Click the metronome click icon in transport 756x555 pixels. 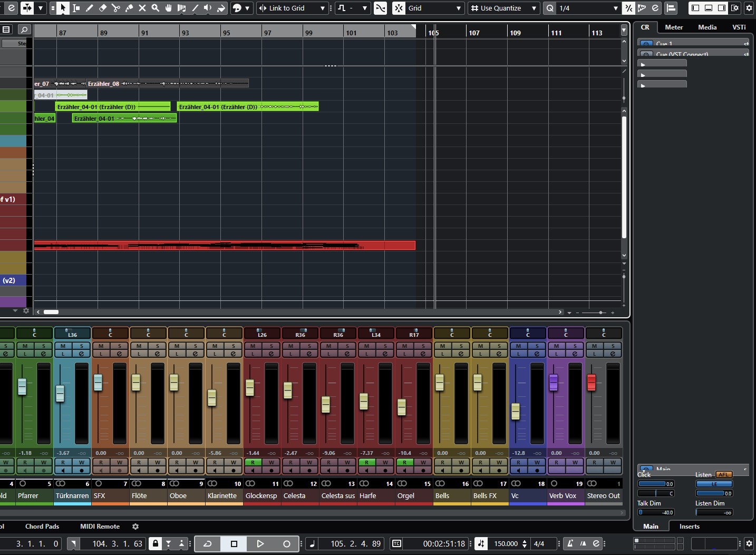[x=570, y=543]
